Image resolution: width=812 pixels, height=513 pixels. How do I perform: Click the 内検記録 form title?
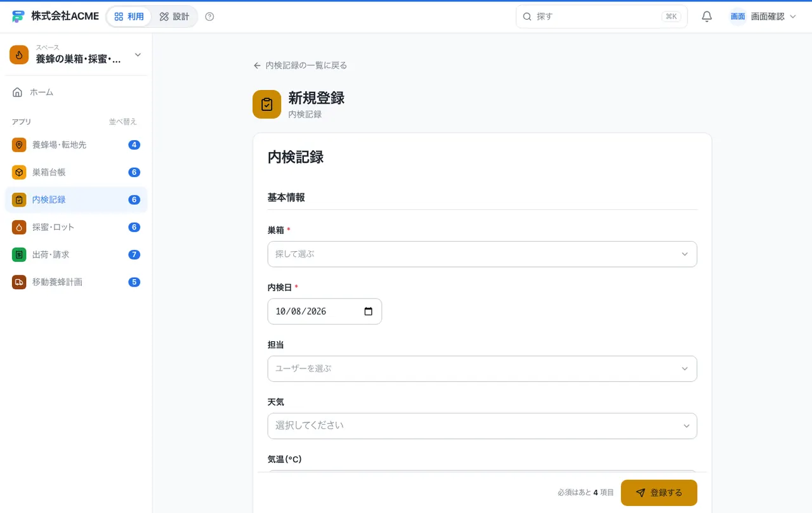(x=296, y=157)
